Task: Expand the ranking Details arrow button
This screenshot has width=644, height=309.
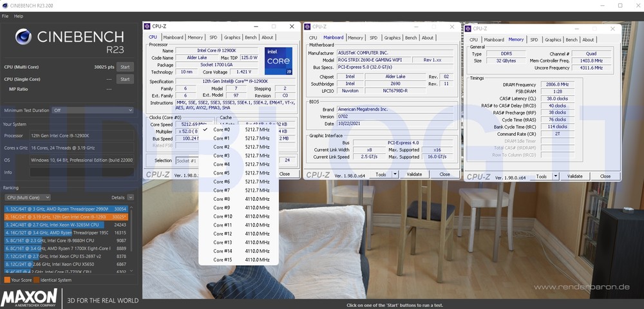Action: (131, 198)
